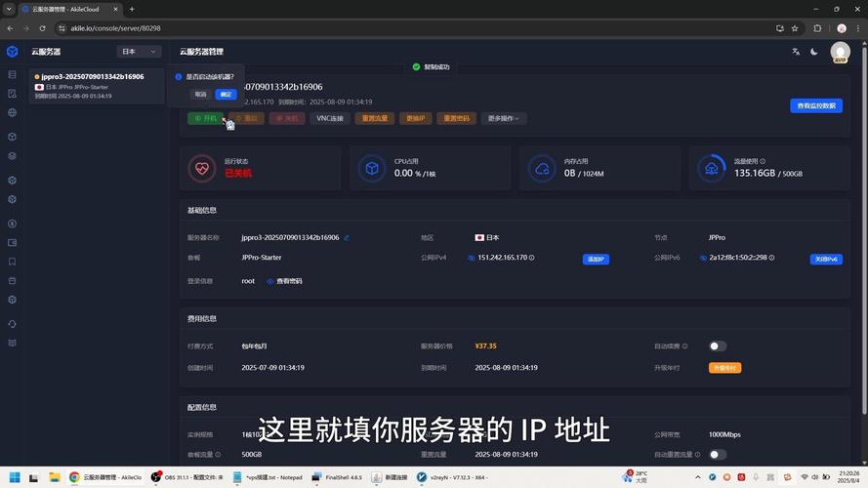The image size is (868, 488).
Task: Show hidden system tray icons
Action: 697,477
